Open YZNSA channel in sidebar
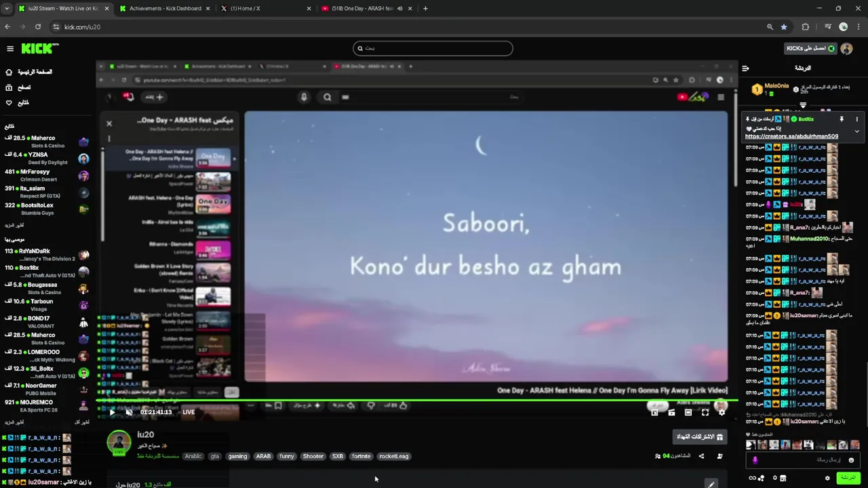Screen dimensions: 868x488 tap(46, 159)
